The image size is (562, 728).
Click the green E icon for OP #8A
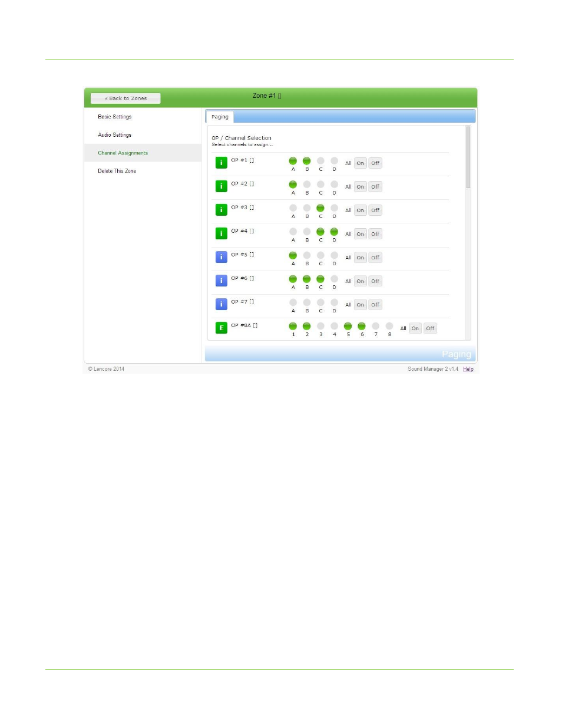click(x=222, y=328)
